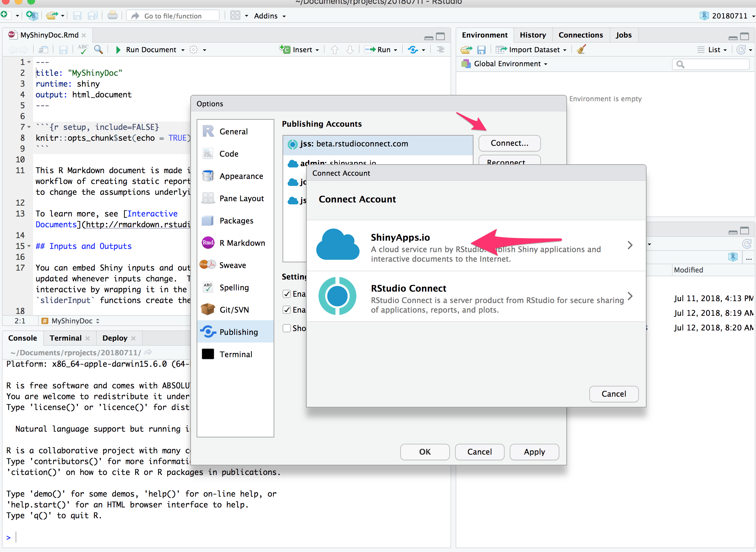Toggle the second Enable checkbox under Settings
The width and height of the screenshot is (756, 552).
pyautogui.click(x=286, y=310)
